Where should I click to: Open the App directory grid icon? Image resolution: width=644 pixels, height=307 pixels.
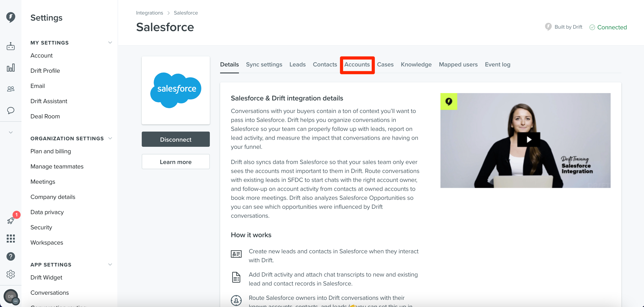pos(11,238)
